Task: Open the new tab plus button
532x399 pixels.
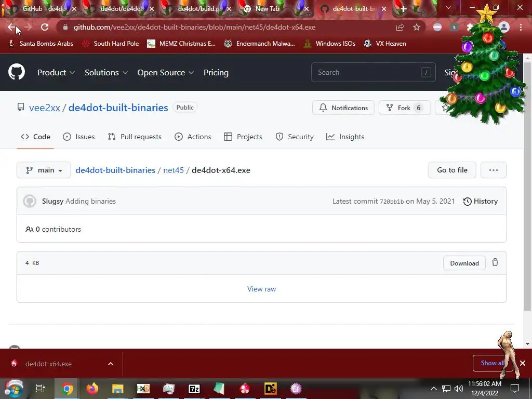Action: (x=403, y=9)
